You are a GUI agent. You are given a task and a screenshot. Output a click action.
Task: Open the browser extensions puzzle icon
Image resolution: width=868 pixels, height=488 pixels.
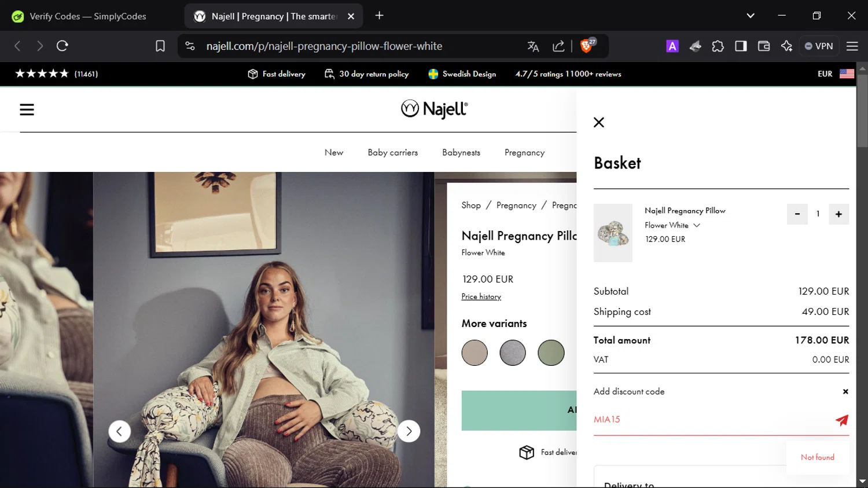718,46
